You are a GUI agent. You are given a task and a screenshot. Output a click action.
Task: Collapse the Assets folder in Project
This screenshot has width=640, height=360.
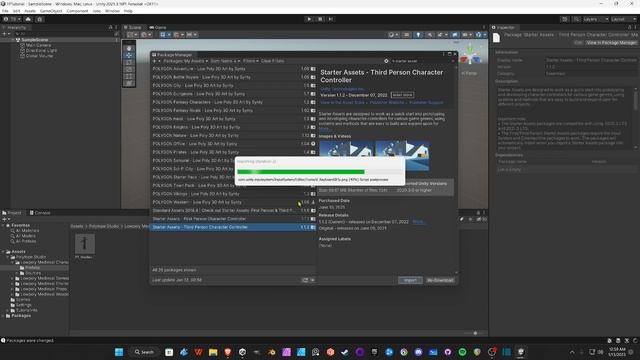click(x=3, y=252)
